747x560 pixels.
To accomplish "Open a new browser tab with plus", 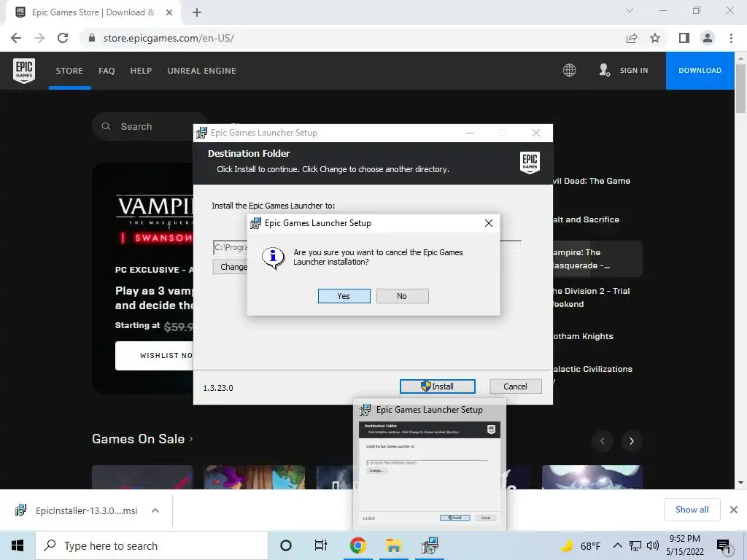I will click(x=197, y=12).
